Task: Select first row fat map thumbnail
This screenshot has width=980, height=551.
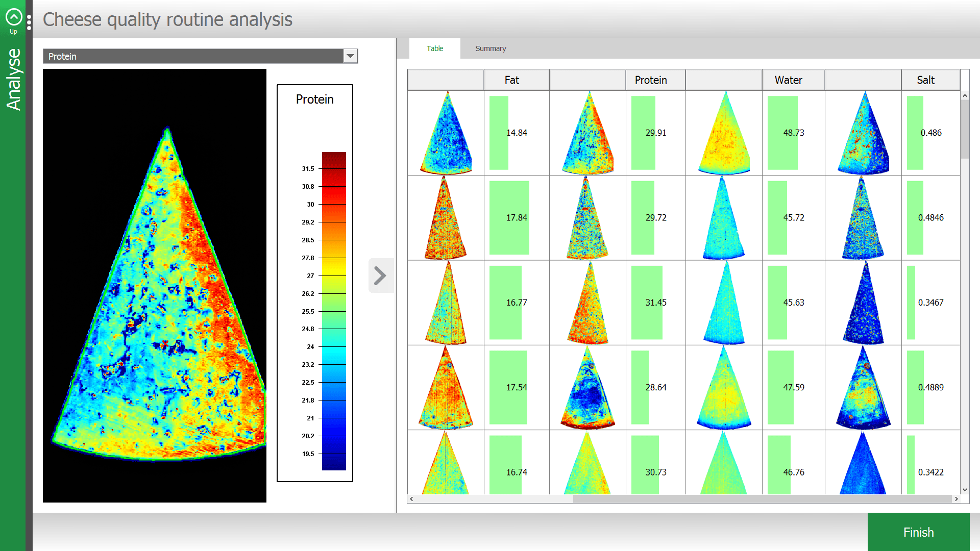Action: tap(446, 133)
